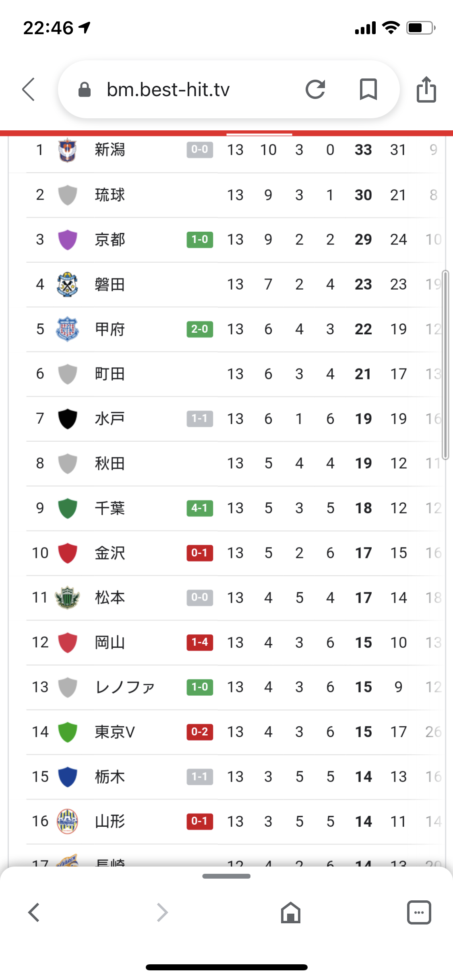Image resolution: width=453 pixels, height=980 pixels.
Task: Tap the 磐田 team crest
Action: tap(67, 284)
